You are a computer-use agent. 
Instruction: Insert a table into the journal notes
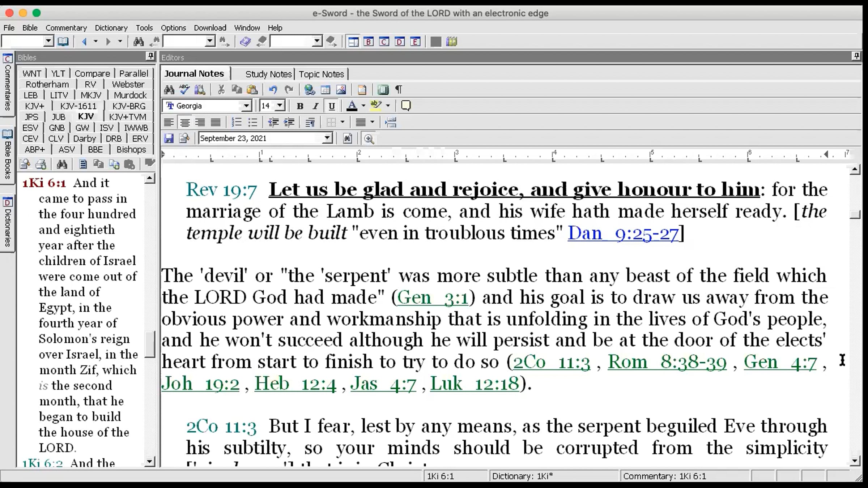(325, 90)
